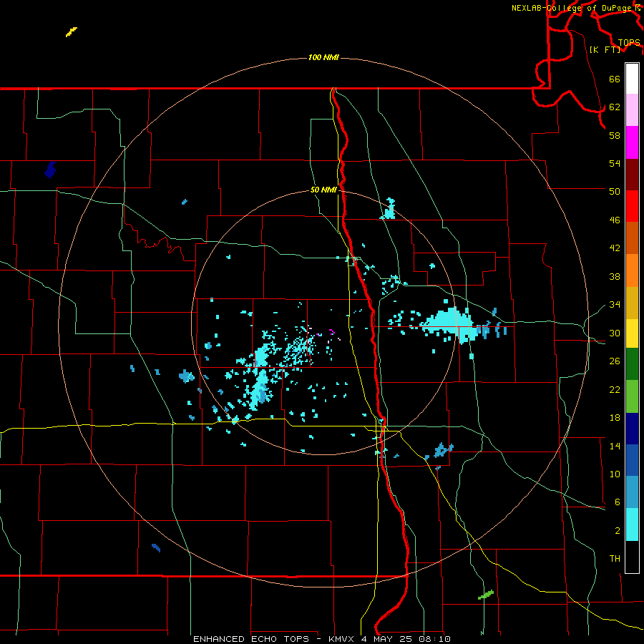Click the '34' legend value

pos(615,305)
